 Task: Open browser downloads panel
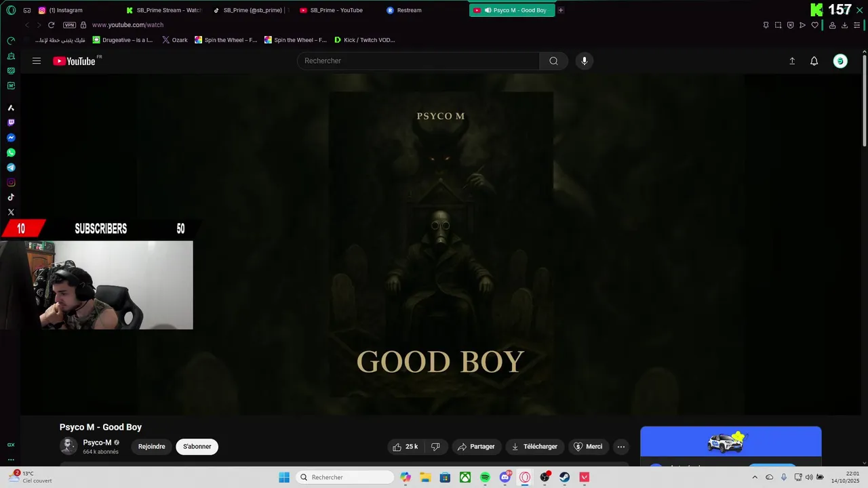pos(844,25)
